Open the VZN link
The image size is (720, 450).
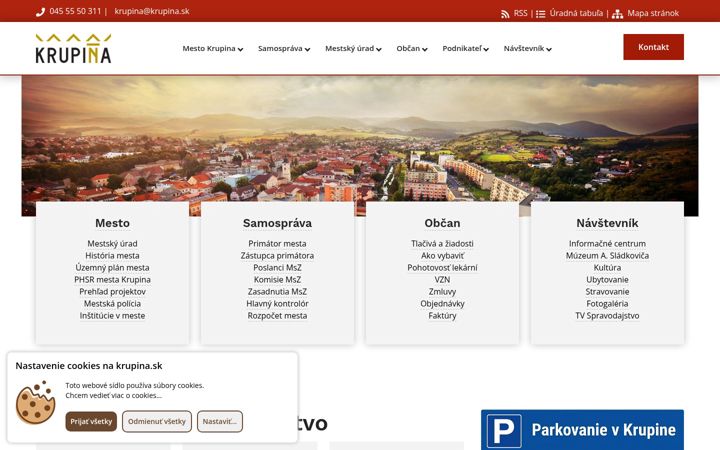[442, 280]
